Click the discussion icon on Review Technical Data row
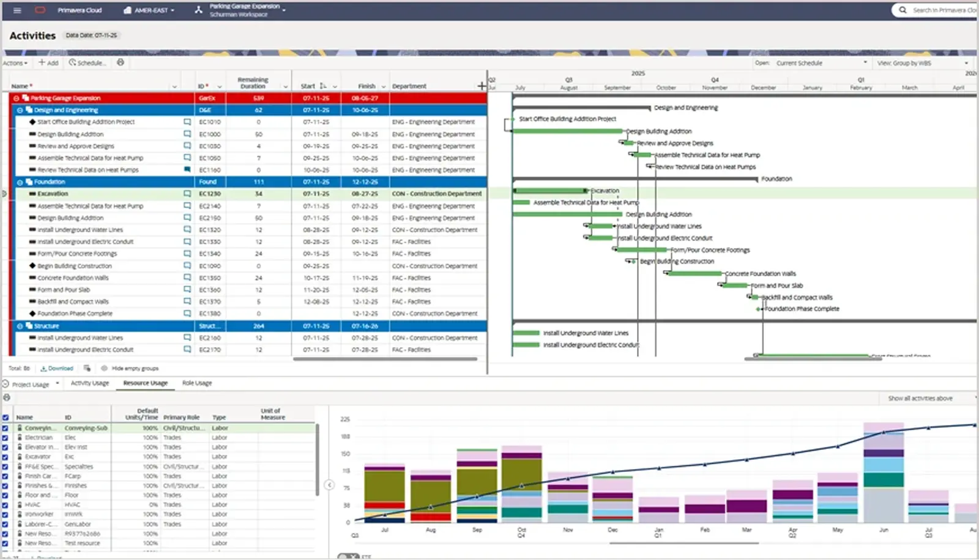 [x=187, y=169]
